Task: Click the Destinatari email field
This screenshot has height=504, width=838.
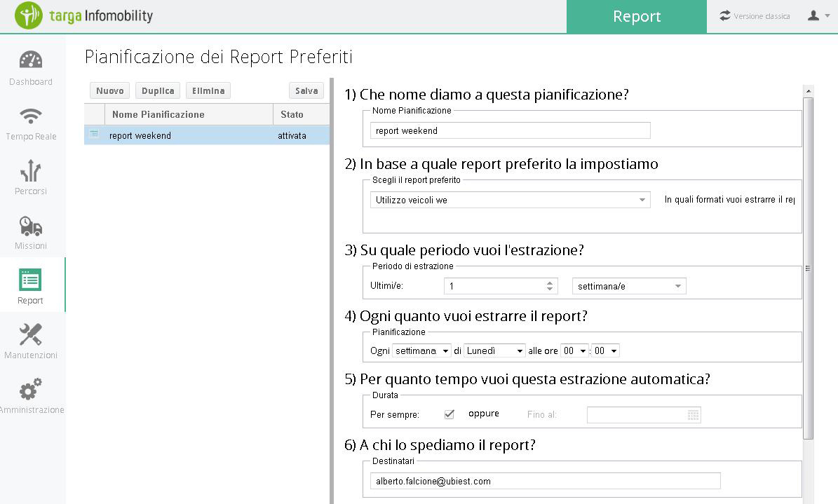Action: click(x=545, y=481)
